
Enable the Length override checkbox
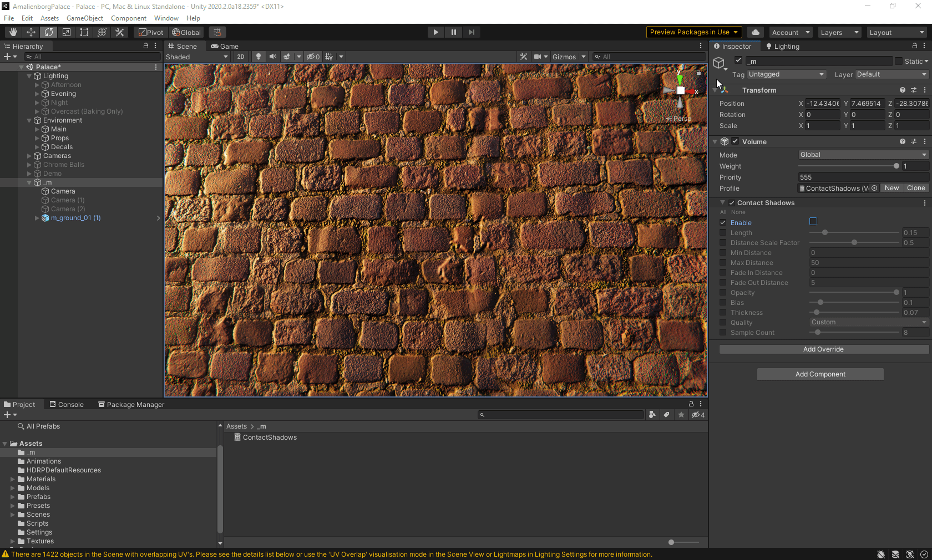(x=723, y=233)
